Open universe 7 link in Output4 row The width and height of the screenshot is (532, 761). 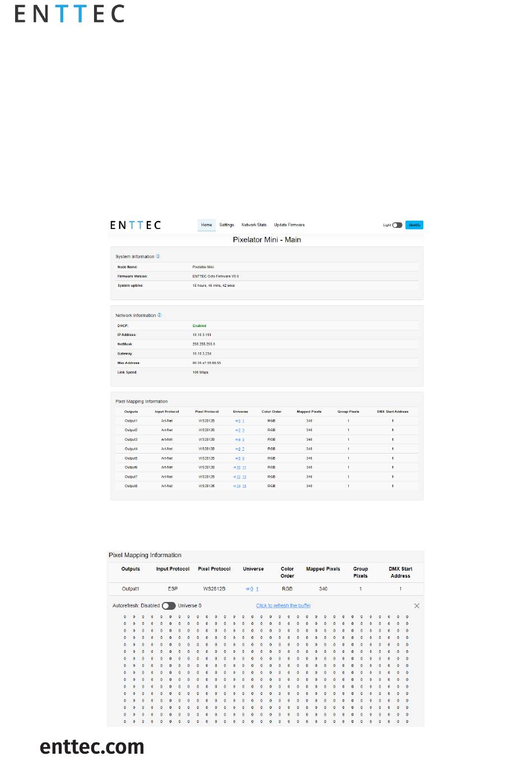(243, 449)
